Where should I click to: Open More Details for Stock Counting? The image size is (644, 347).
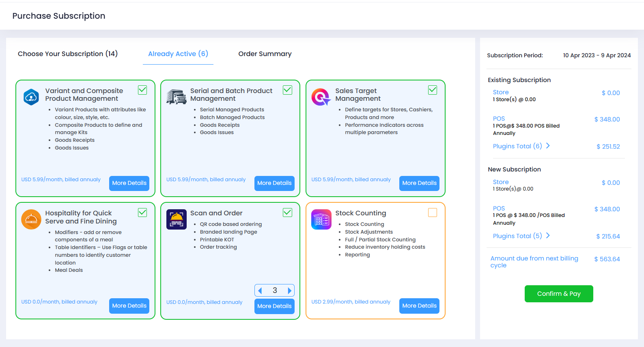coord(419,306)
